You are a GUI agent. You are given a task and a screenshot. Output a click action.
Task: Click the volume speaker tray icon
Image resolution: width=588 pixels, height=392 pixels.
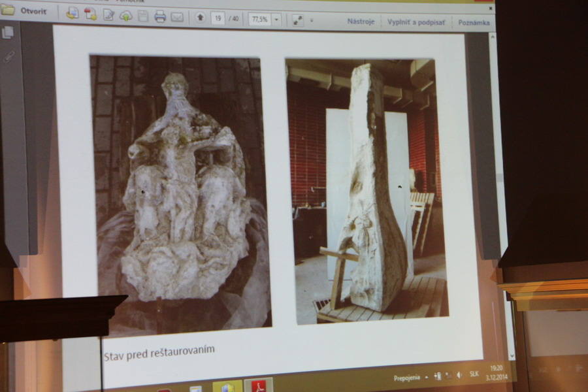460,375
